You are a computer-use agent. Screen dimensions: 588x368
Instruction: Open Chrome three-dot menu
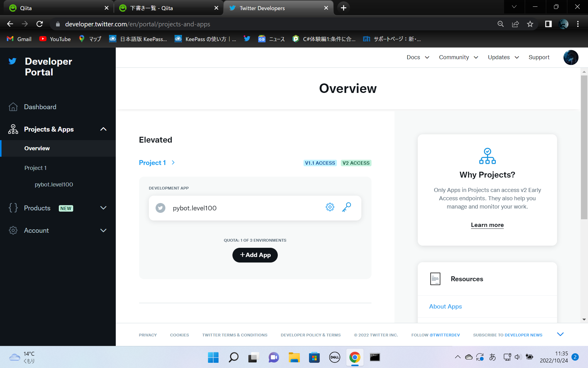coord(578,24)
